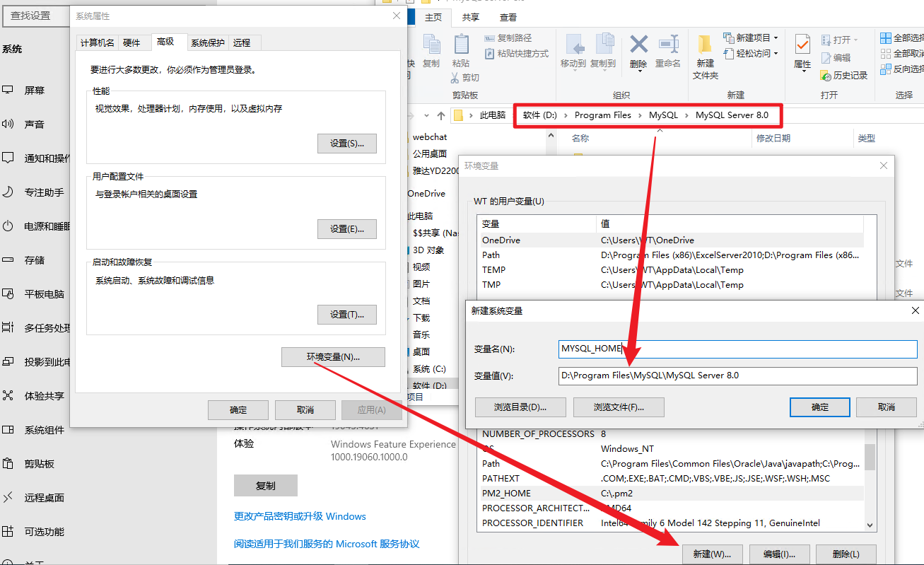Screen dimensions: 924x565
Task: Expand the recent locations chevron in Explorer
Action: click(x=427, y=115)
